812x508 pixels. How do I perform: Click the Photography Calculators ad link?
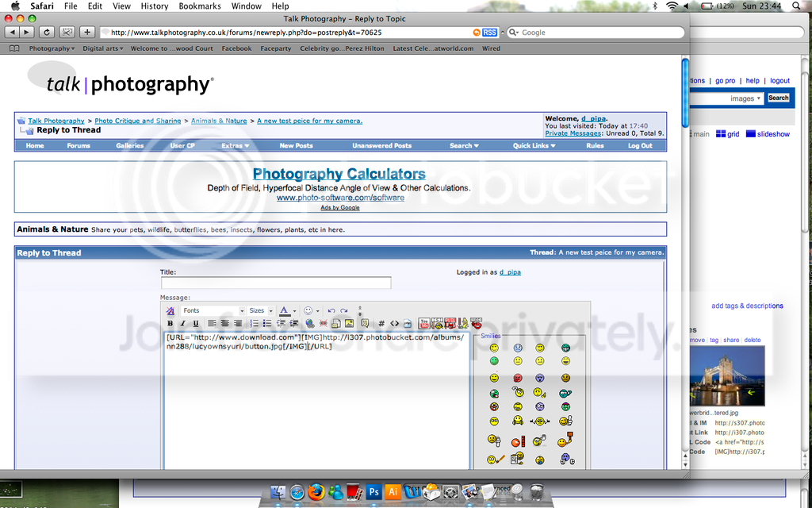tap(339, 174)
